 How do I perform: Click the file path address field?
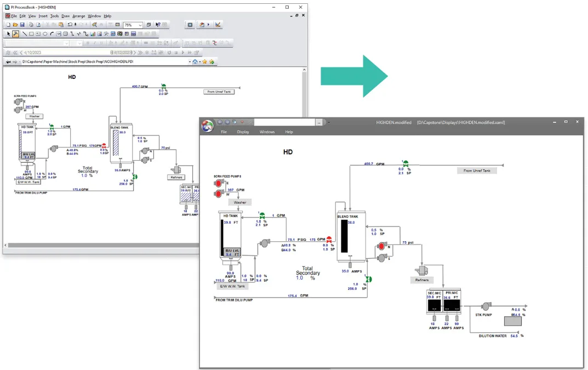pyautogui.click(x=104, y=62)
